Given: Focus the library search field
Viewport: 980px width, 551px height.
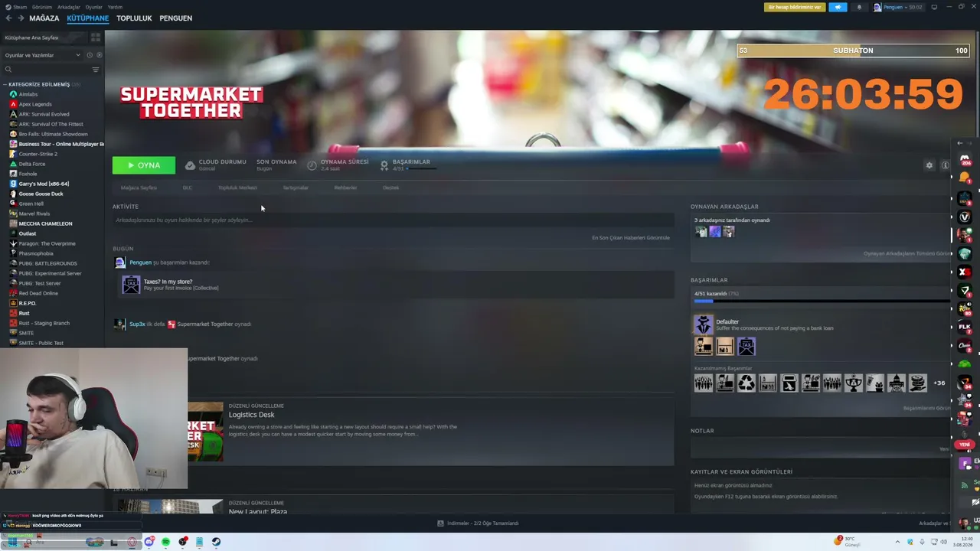Looking at the screenshot, I should tap(46, 70).
